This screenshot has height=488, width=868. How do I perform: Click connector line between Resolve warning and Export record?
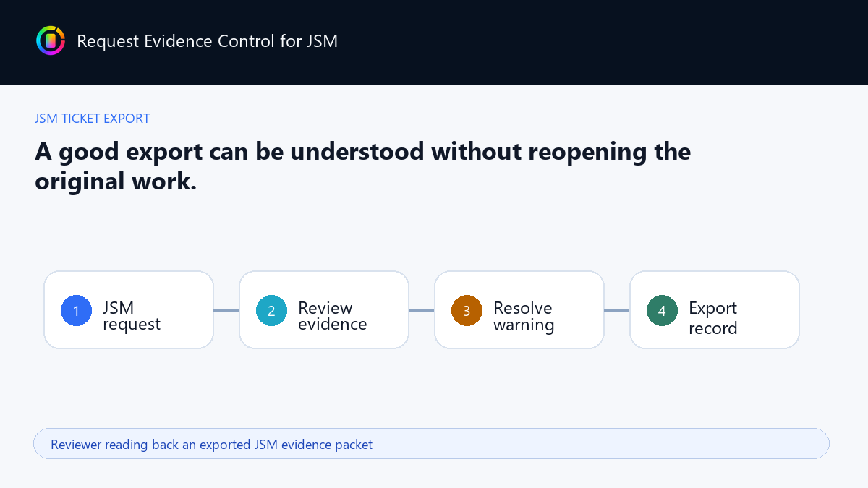(x=617, y=310)
